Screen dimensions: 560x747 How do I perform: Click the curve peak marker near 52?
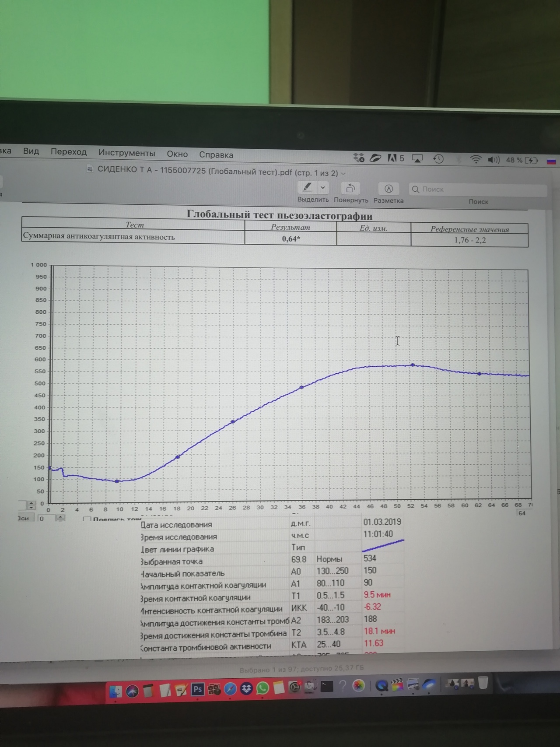point(412,365)
